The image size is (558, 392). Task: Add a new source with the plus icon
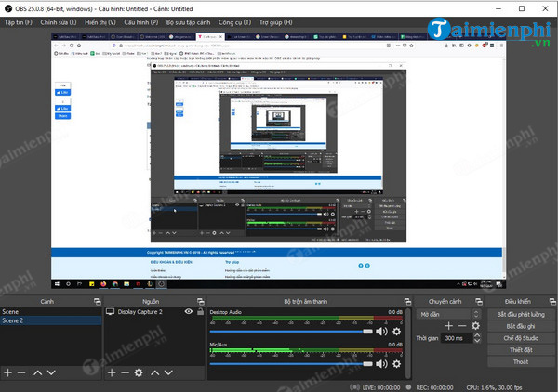click(112, 372)
